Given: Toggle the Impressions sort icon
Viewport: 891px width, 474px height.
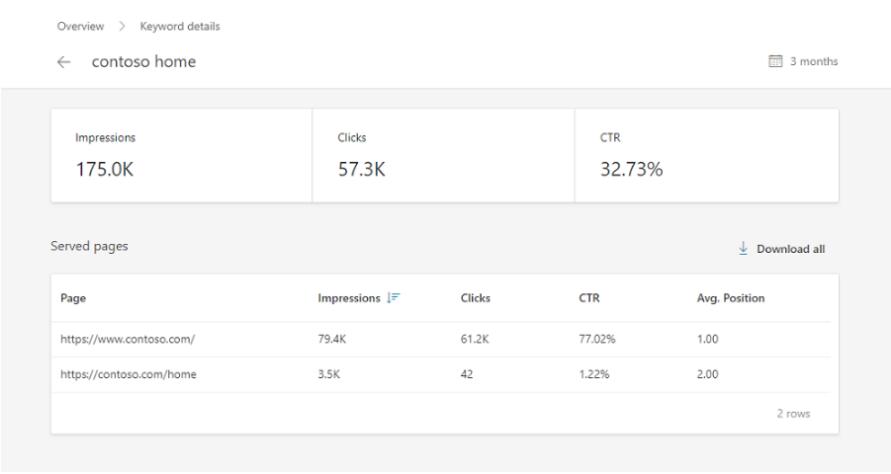Looking at the screenshot, I should 393,298.
